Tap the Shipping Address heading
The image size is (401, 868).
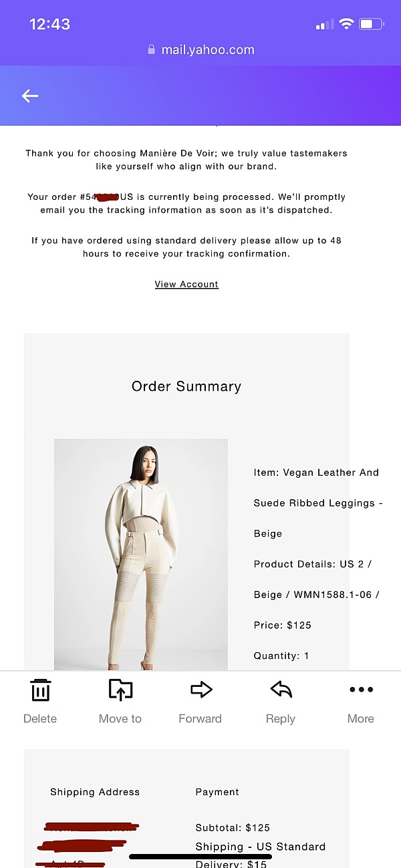click(x=95, y=792)
